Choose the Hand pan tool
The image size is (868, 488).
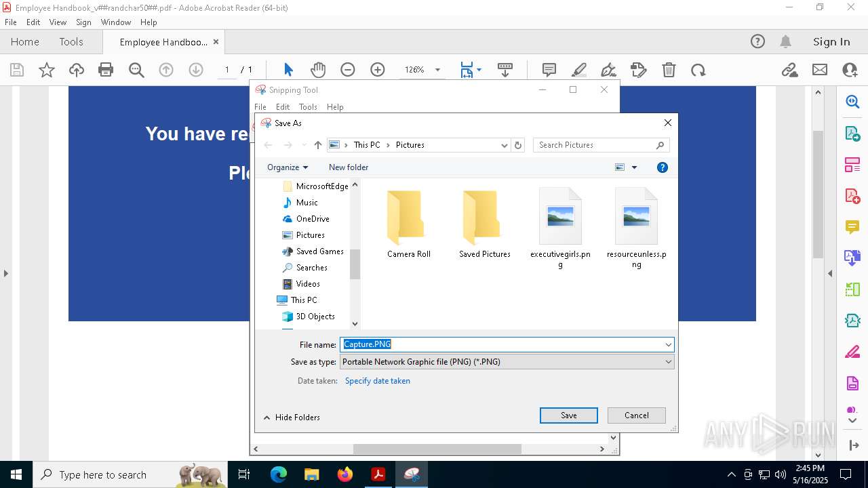(x=318, y=70)
